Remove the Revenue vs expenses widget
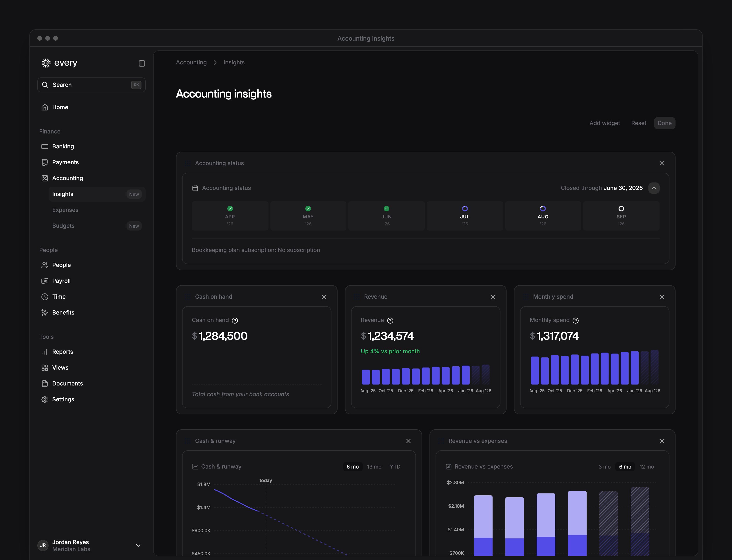The width and height of the screenshot is (732, 560). [x=662, y=441]
